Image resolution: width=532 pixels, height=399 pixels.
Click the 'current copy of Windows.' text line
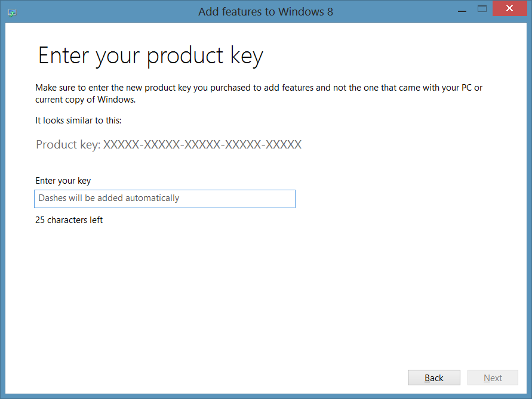(85, 100)
